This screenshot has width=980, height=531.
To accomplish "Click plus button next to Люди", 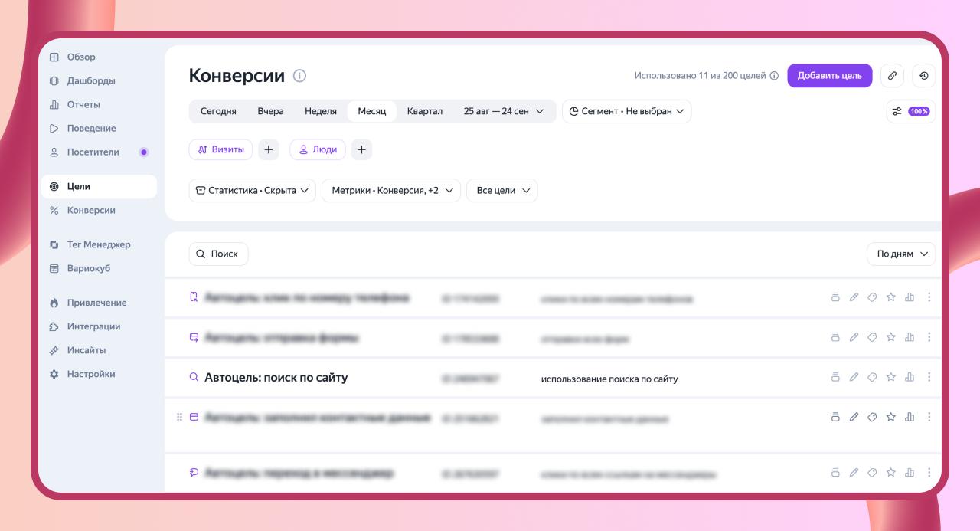I will [x=362, y=150].
